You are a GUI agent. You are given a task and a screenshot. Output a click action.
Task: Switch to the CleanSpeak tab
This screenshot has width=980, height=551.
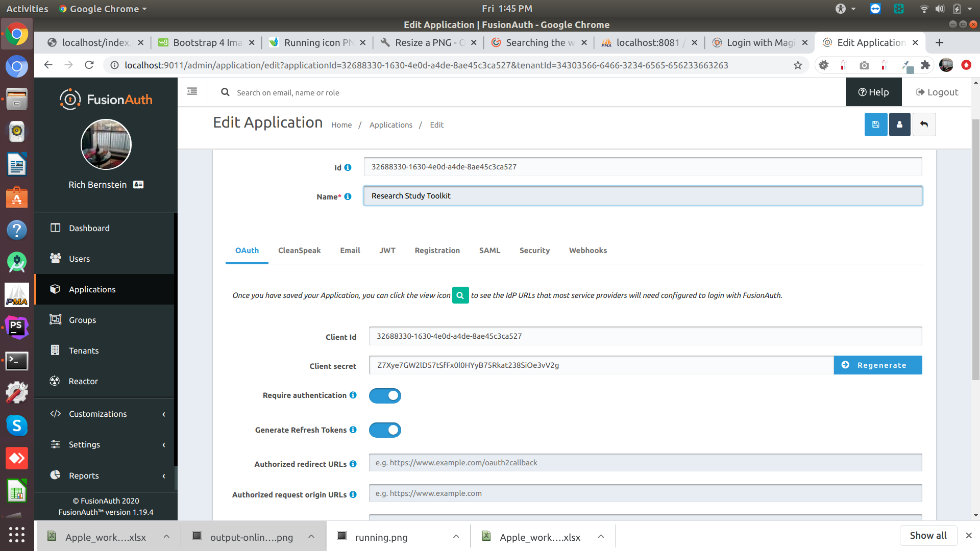coord(299,251)
